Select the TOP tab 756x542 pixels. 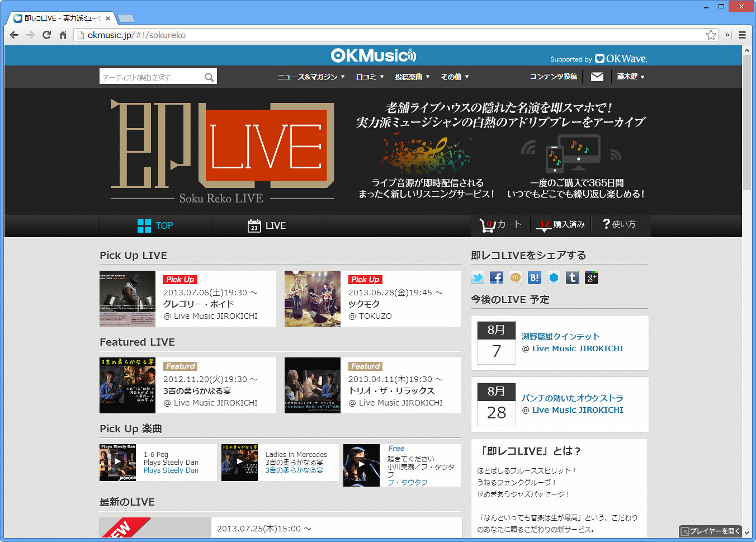(x=155, y=225)
